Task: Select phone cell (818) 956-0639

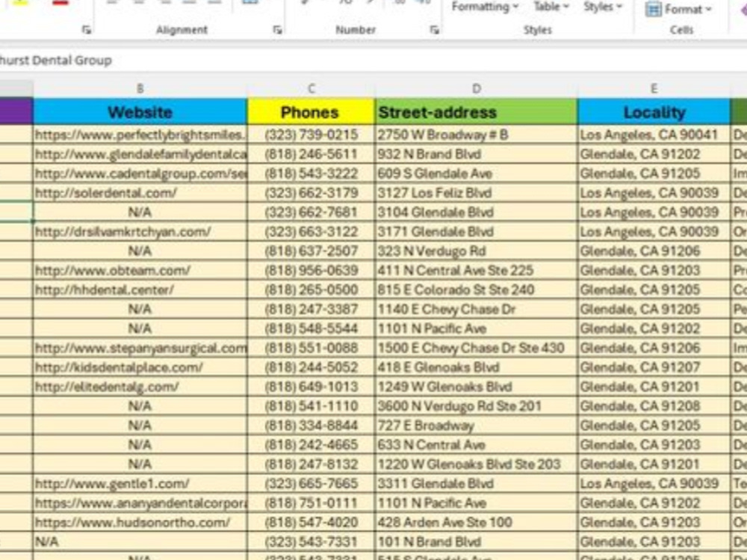Action: (x=311, y=270)
